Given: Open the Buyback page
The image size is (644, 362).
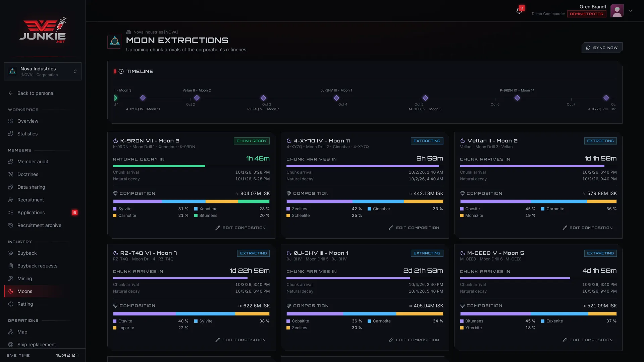Looking at the screenshot, I should click(43, 253).
